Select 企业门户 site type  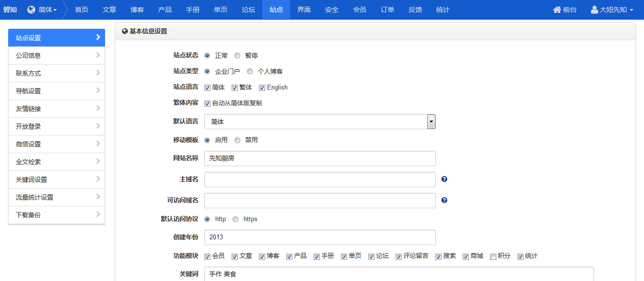point(207,71)
